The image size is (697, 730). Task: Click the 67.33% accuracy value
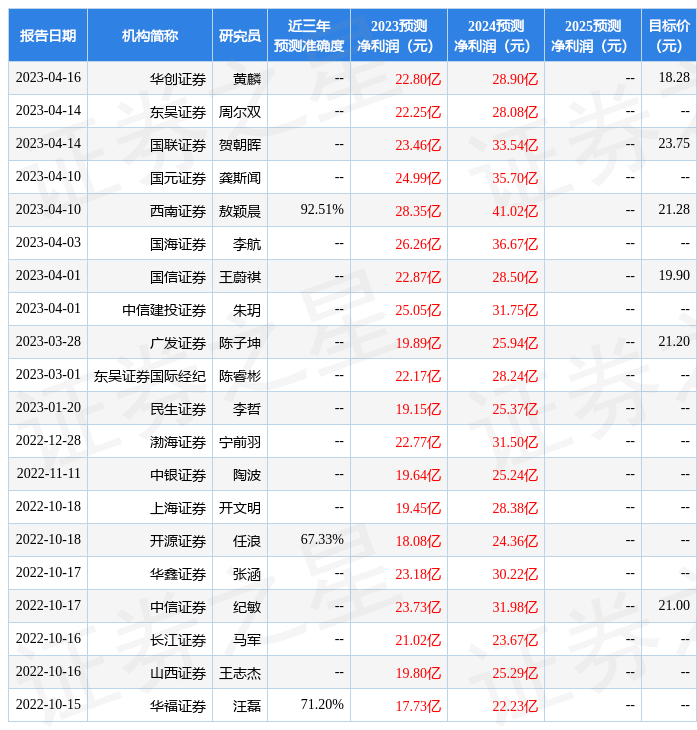click(322, 540)
